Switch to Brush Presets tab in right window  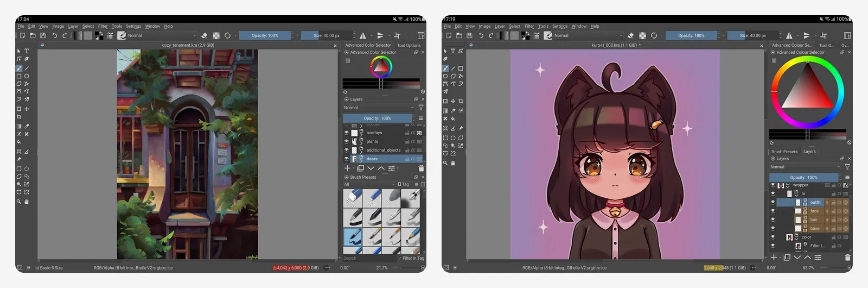tap(784, 152)
